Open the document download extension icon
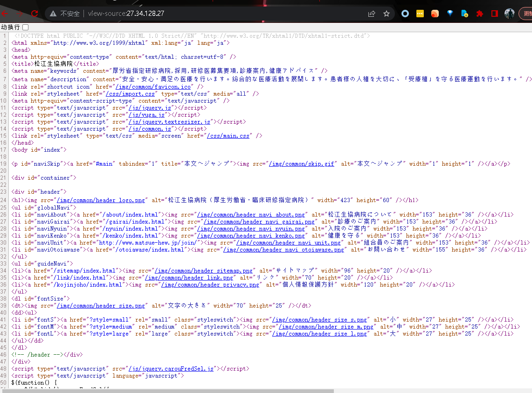Image resolution: width=532 pixels, height=393 pixels. click(x=465, y=14)
